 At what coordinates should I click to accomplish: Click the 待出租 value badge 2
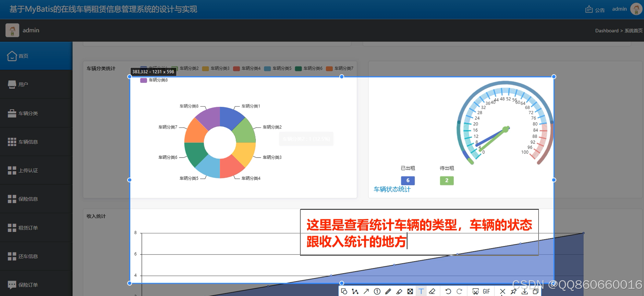447,181
